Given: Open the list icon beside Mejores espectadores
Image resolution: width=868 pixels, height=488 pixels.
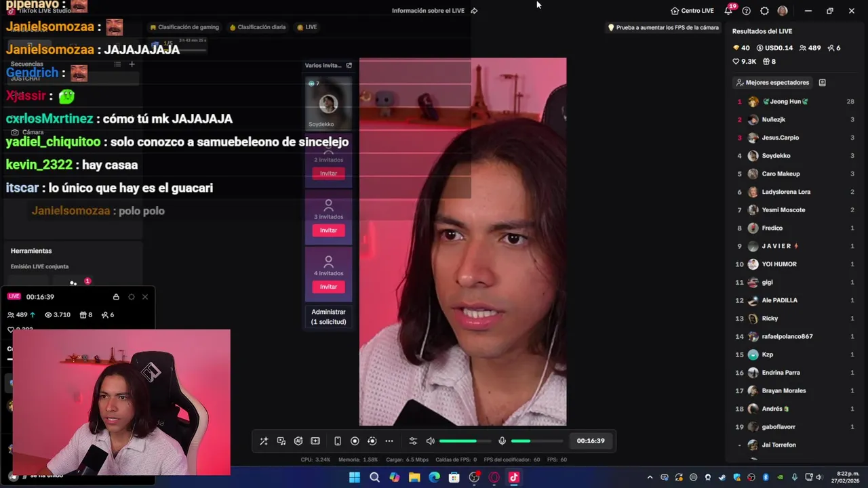Looking at the screenshot, I should click(x=822, y=83).
